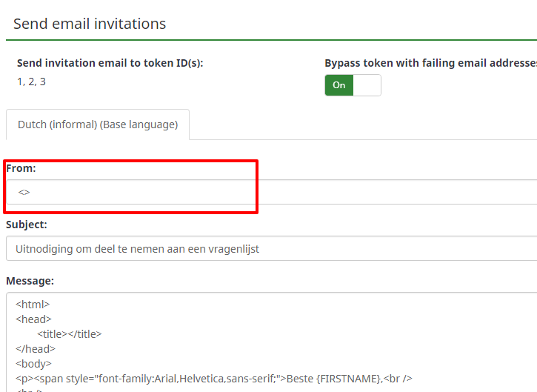Click the "From:" field label
This screenshot has width=537, height=392.
tap(21, 168)
